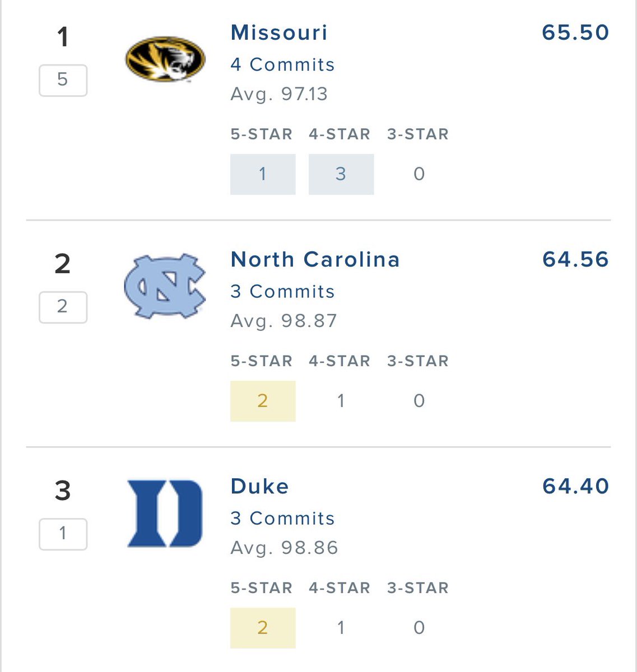Select Missouri's 4-star count box
637x672 pixels.
(341, 174)
